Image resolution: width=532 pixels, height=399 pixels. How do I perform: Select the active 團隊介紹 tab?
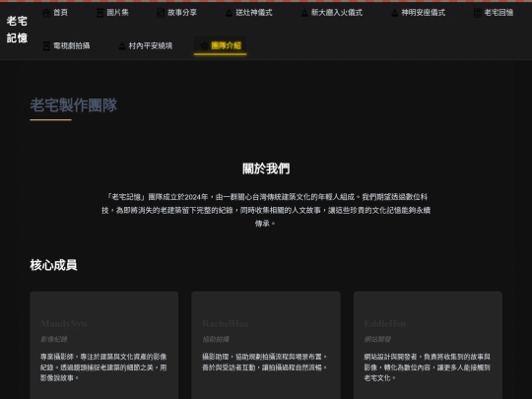click(x=221, y=45)
